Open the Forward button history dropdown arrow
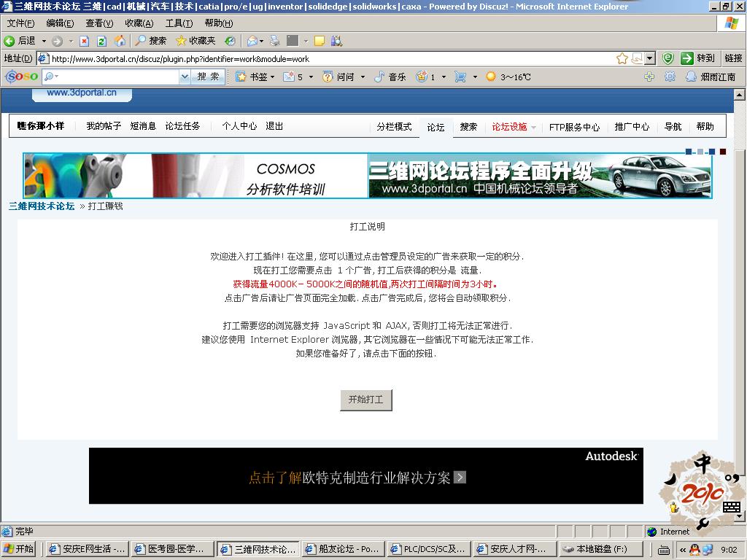The image size is (747, 560). [x=71, y=41]
